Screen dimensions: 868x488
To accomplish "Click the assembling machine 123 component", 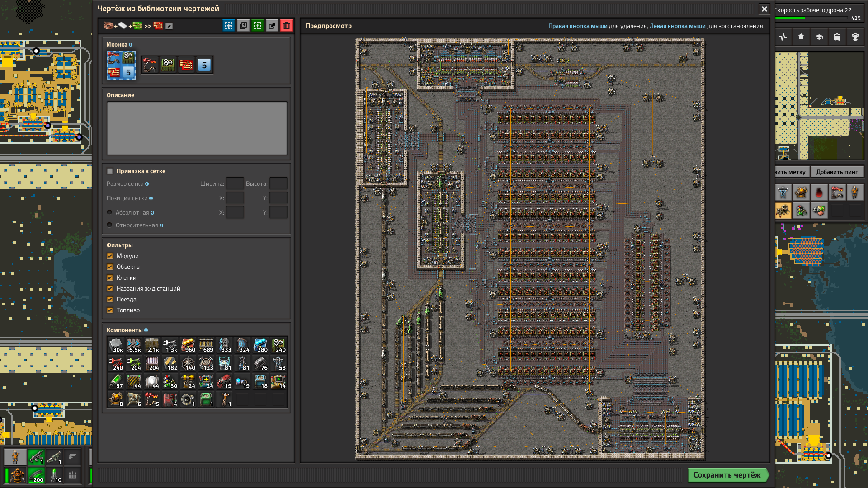I will pos(206,363).
